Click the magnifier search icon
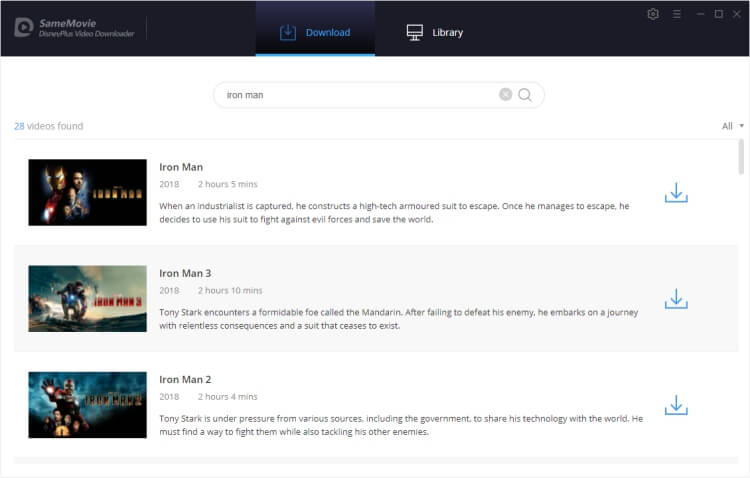The image size is (750, 478). pos(525,95)
